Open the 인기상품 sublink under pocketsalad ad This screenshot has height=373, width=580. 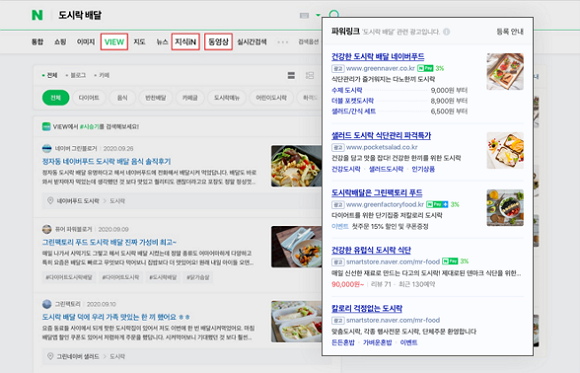[423, 169]
